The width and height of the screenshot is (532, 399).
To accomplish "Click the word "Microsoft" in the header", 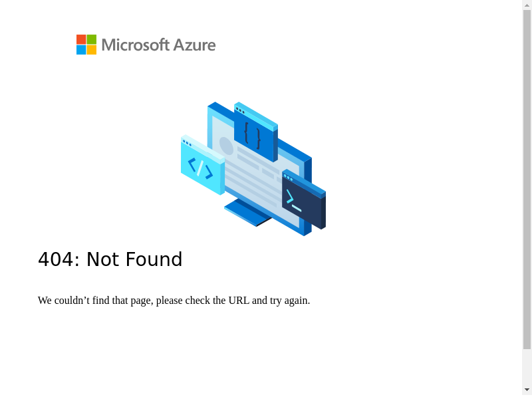I will point(136,45).
